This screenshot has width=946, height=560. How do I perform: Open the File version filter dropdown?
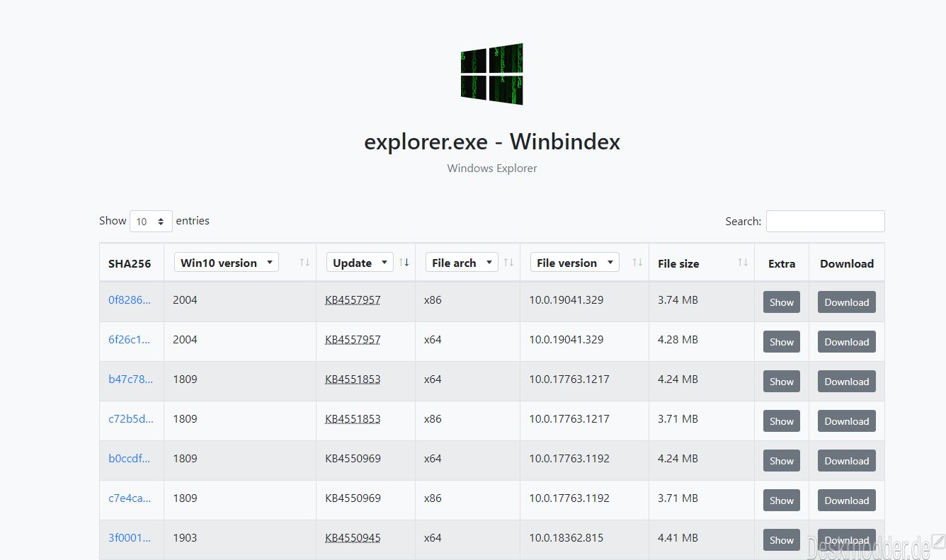[575, 263]
